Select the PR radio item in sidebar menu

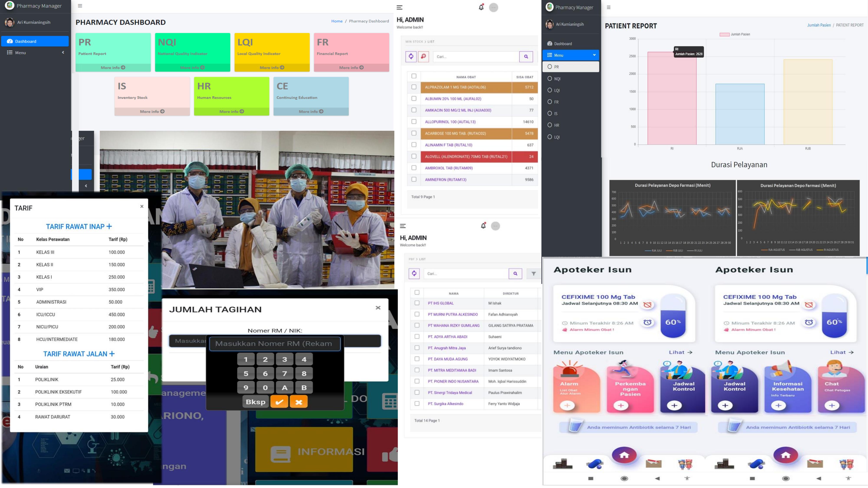tap(571, 67)
